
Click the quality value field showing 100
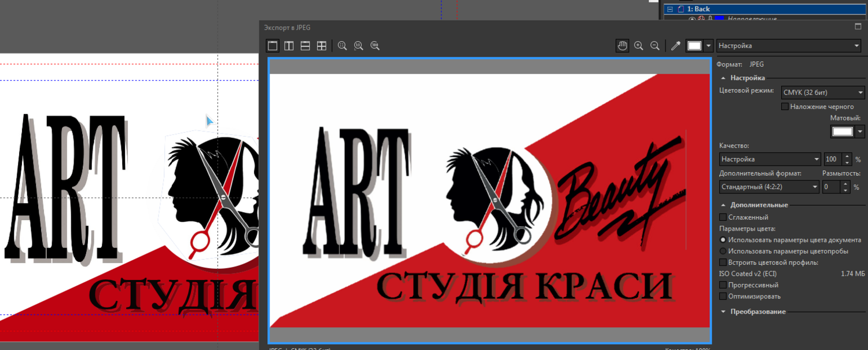[x=832, y=159]
